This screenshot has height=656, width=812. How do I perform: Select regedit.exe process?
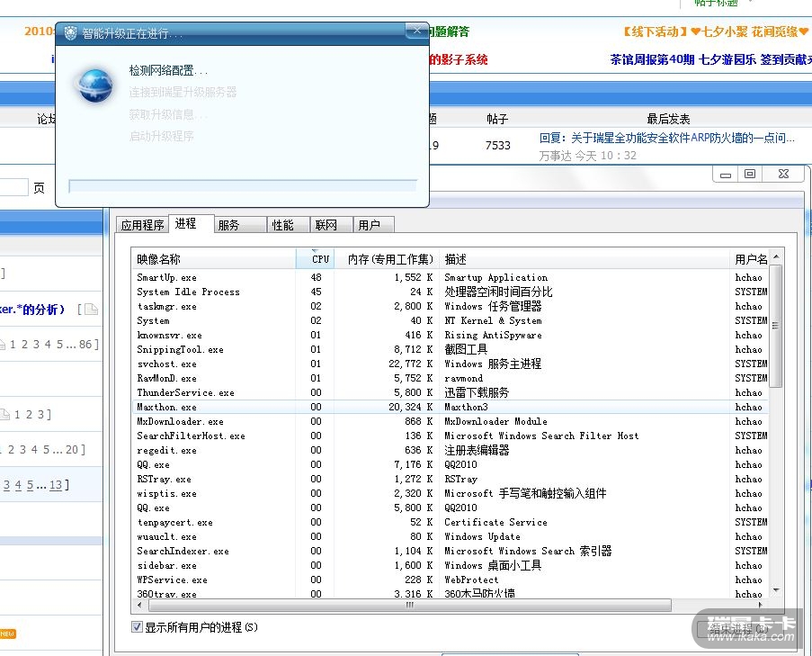[451, 450]
